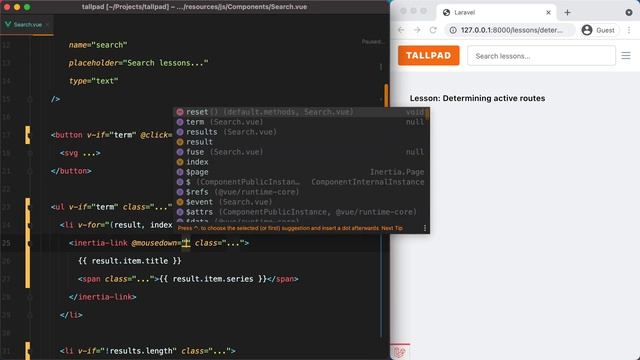This screenshot has width=640, height=360.
Task: Click the site info icon in address bar
Action: point(453,30)
